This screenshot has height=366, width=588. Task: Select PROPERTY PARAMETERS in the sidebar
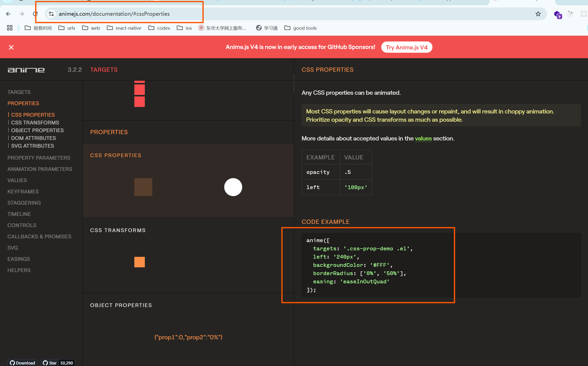[39, 158]
